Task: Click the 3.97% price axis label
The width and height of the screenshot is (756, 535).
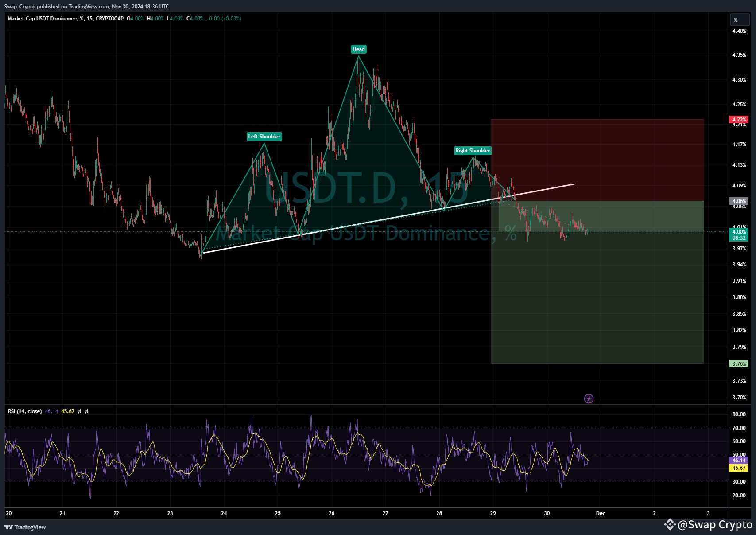Action: (x=739, y=249)
